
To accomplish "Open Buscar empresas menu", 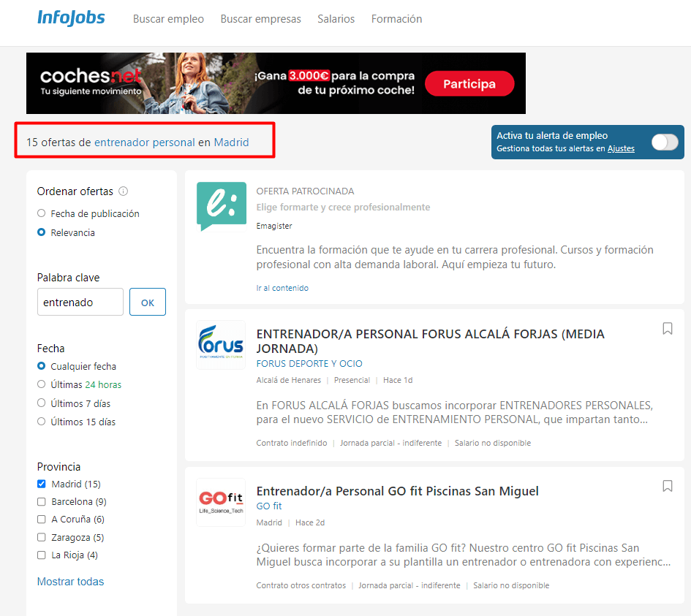I will click(x=260, y=19).
